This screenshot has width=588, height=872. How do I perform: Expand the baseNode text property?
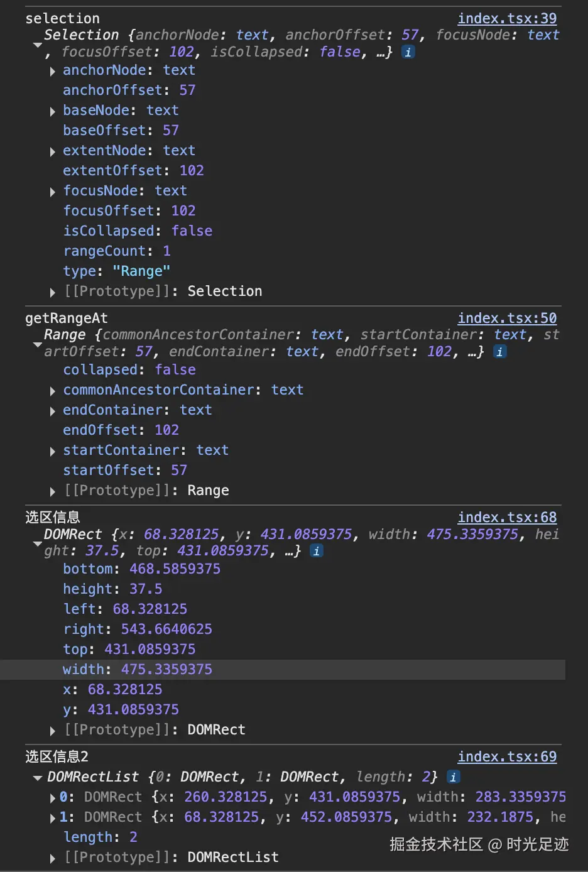click(53, 111)
